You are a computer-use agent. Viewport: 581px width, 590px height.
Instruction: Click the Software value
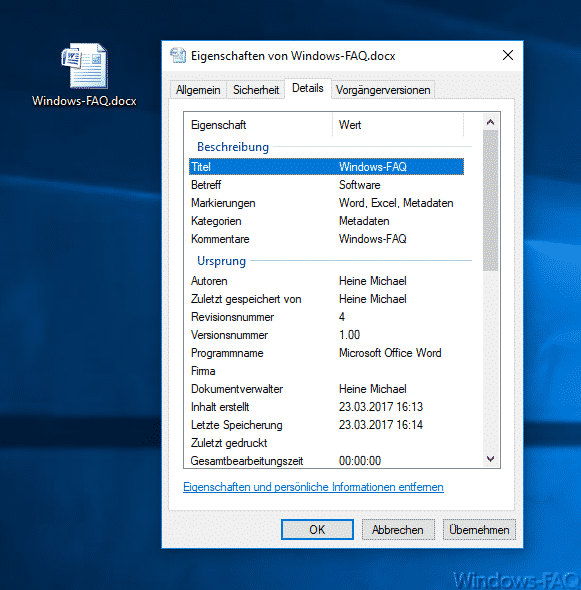pyautogui.click(x=359, y=185)
